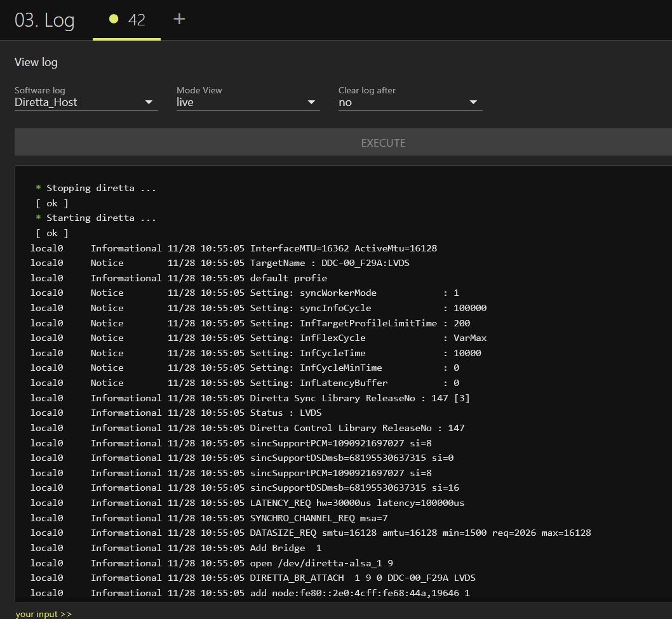Select the DATASIZE_REQ smtu=16128 log line
Viewport: 672px width, 619px height.
click(x=311, y=533)
